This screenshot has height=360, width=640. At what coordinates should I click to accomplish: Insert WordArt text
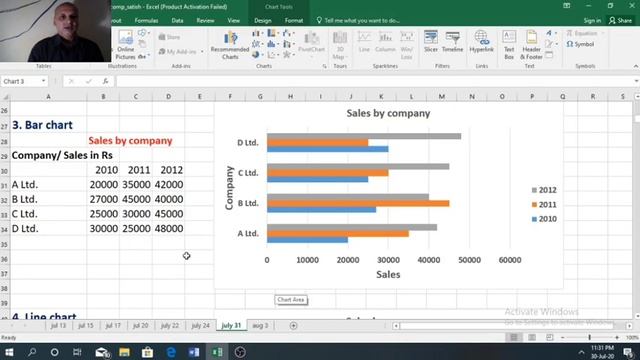(550, 33)
